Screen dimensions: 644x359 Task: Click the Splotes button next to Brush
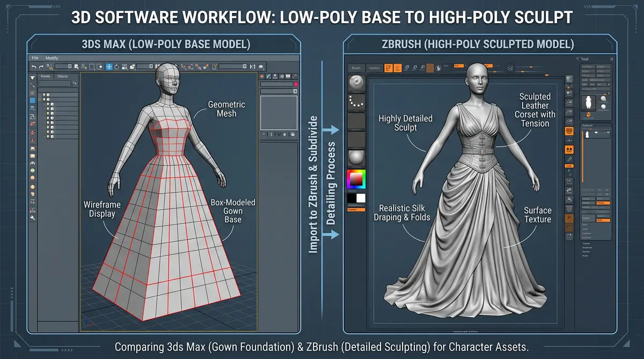374,68
